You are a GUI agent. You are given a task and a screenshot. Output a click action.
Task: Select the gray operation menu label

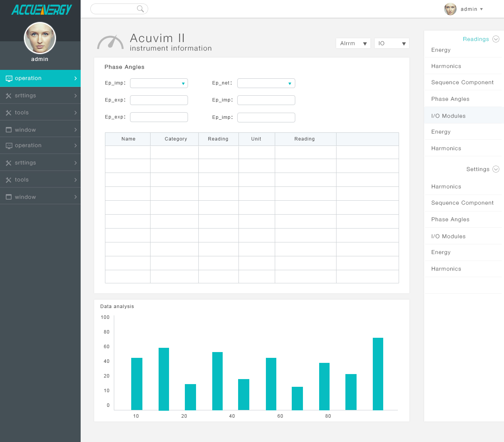(x=28, y=146)
